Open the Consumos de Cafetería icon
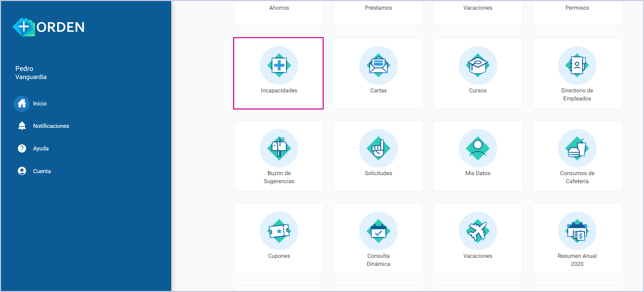 click(x=577, y=148)
